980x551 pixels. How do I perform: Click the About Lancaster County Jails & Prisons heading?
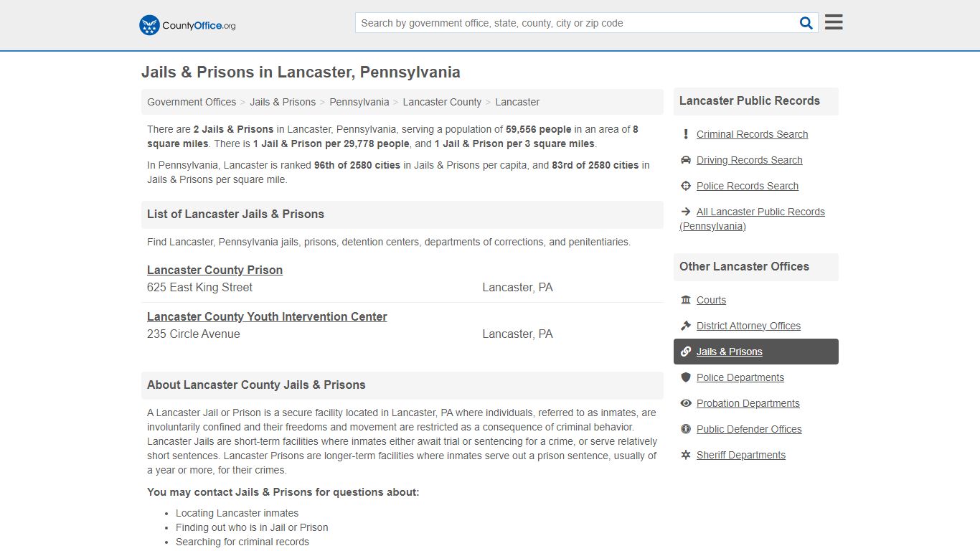click(x=256, y=385)
